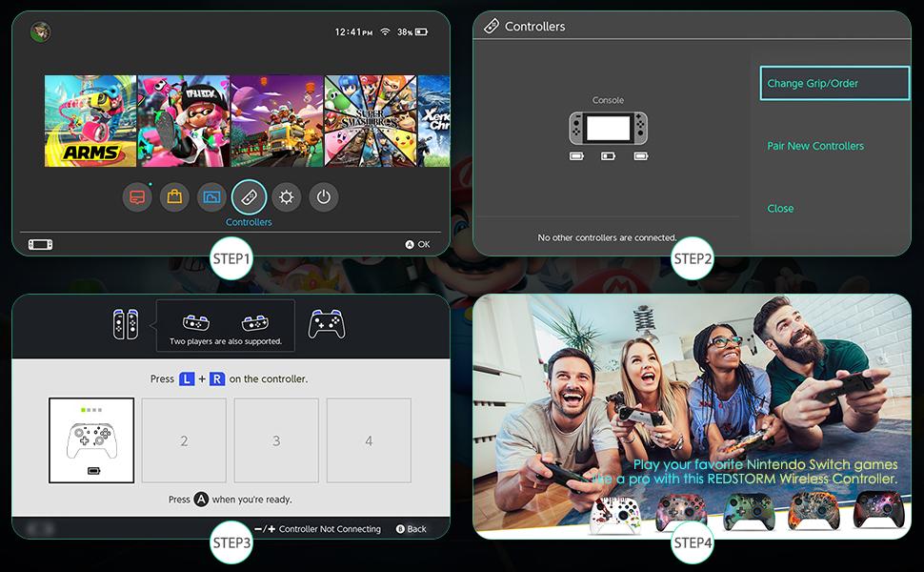Open the Controllers icon on home menu
Viewport: 924px width, 572px height.
point(249,197)
